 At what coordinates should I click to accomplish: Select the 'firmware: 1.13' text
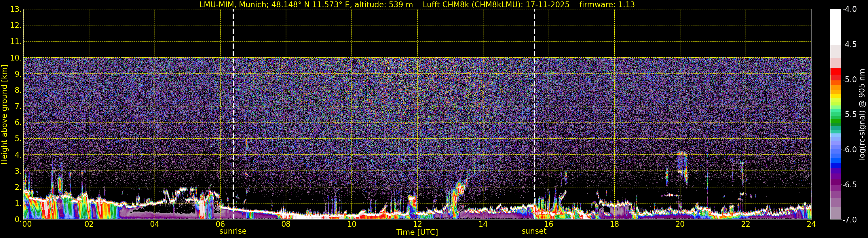pyautogui.click(x=607, y=5)
